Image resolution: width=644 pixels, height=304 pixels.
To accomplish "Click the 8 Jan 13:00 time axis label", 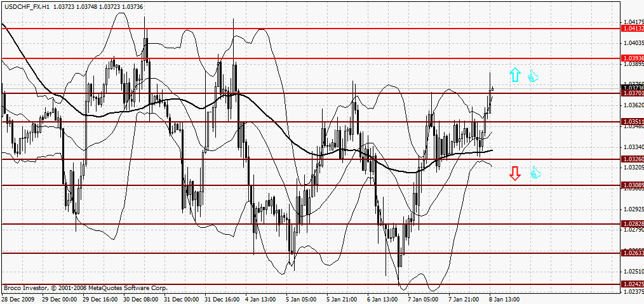I will [504, 300].
